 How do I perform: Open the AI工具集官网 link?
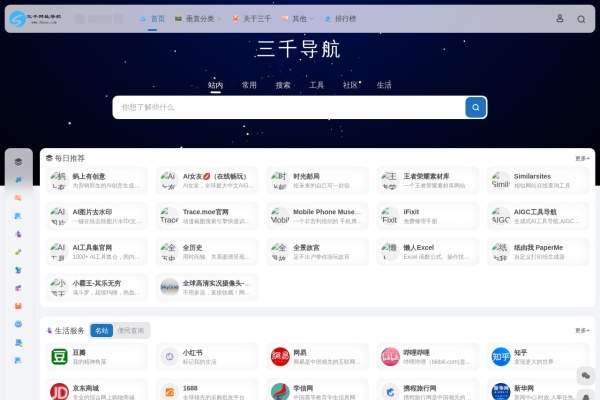(x=92, y=248)
